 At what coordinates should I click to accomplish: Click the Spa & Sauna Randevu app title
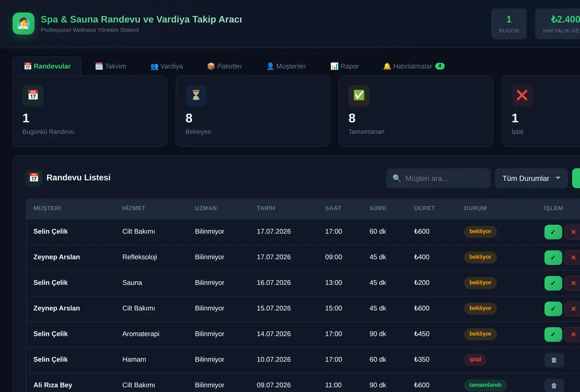click(x=141, y=19)
